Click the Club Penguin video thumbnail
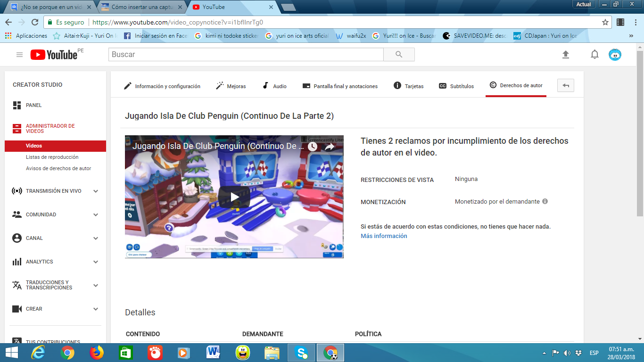Viewport: 644px width, 362px height. click(234, 197)
